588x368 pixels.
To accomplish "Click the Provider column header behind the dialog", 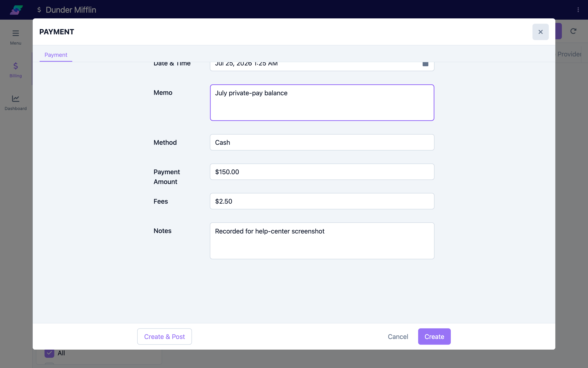I will click(569, 54).
